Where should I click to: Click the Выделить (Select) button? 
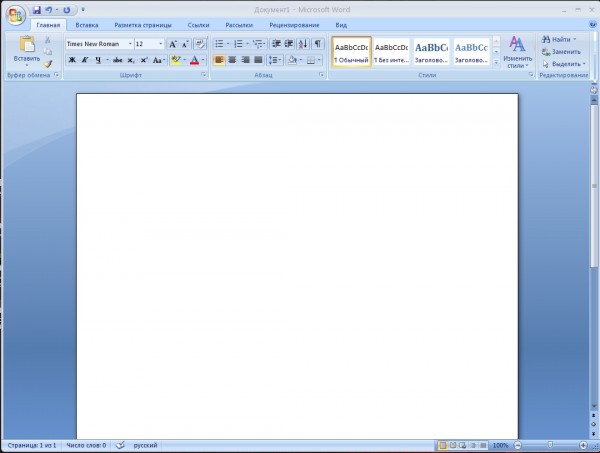564,64
